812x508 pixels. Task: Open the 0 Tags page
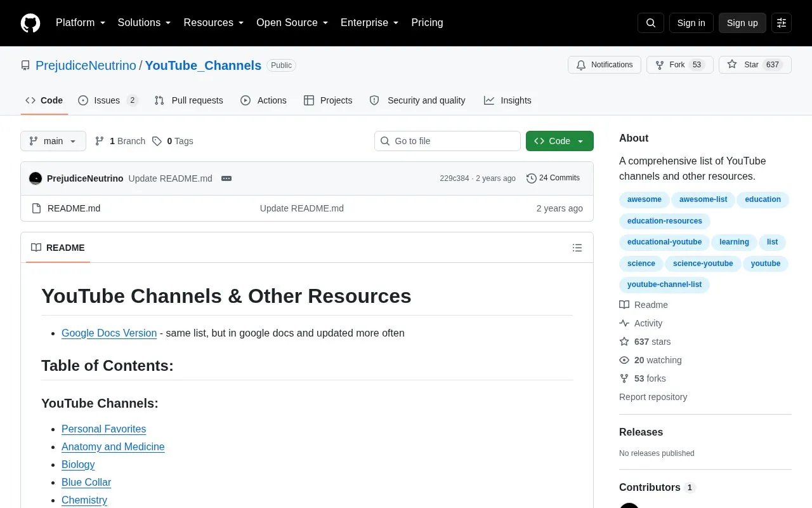(173, 141)
